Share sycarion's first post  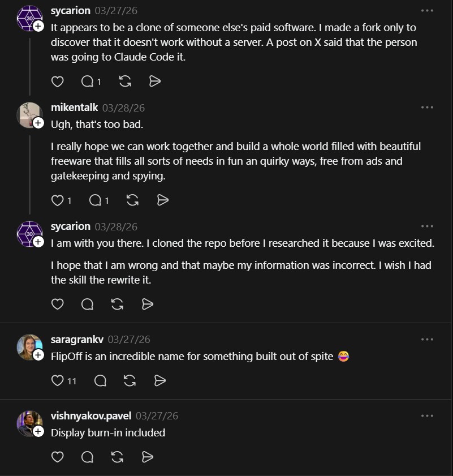pos(155,81)
